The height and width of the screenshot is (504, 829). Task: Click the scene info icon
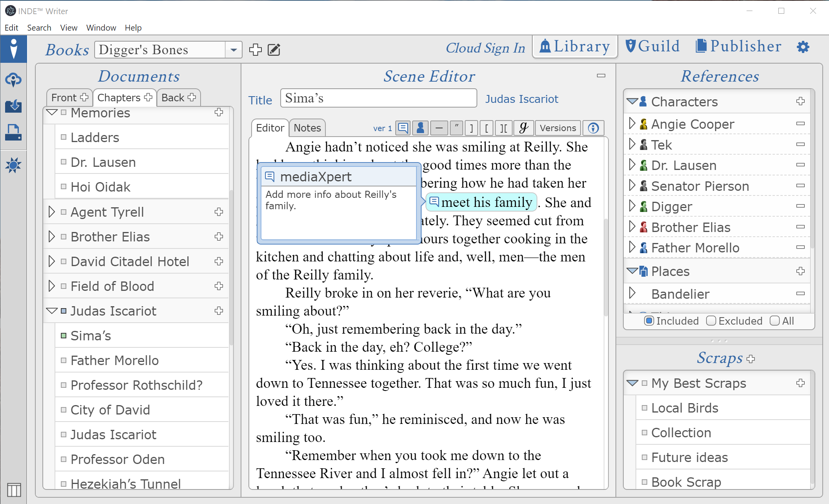593,128
